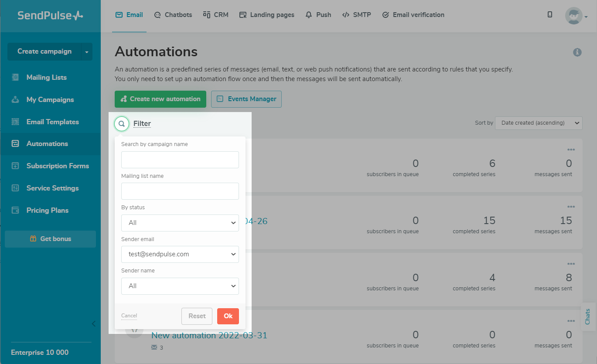Open the Events Manager
This screenshot has height=364, width=597.
pos(246,99)
